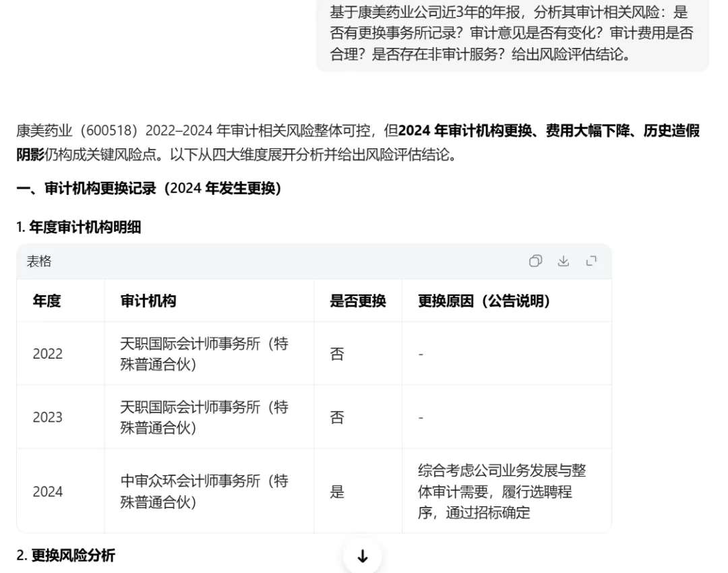Select the 2024 replacement reason cell text
Image resolution: width=728 pixels, height=573 pixels.
[x=502, y=491]
